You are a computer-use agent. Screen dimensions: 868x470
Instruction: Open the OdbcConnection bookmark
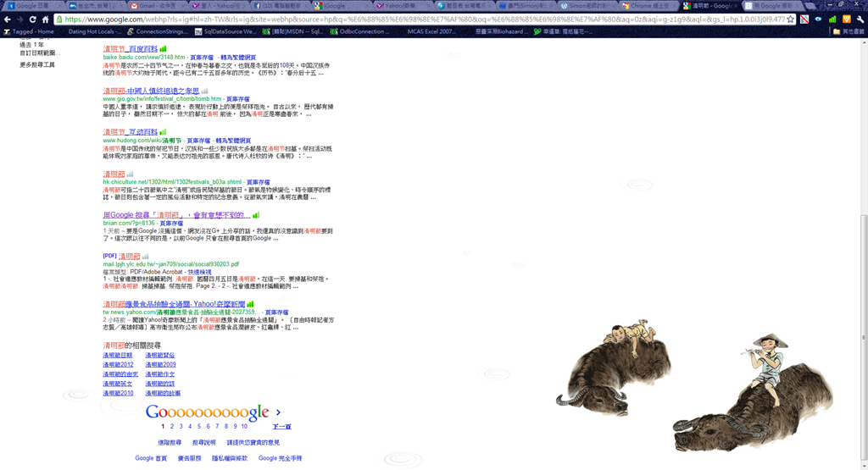[x=359, y=31]
